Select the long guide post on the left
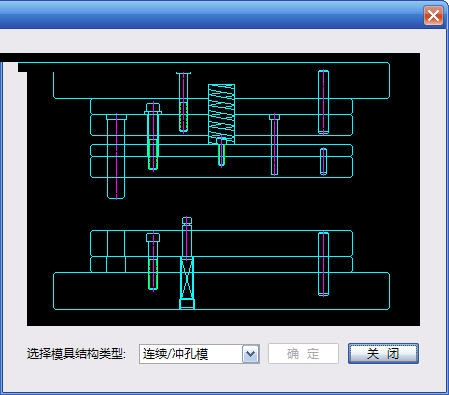The width and height of the screenshot is (449, 395). click(x=116, y=156)
